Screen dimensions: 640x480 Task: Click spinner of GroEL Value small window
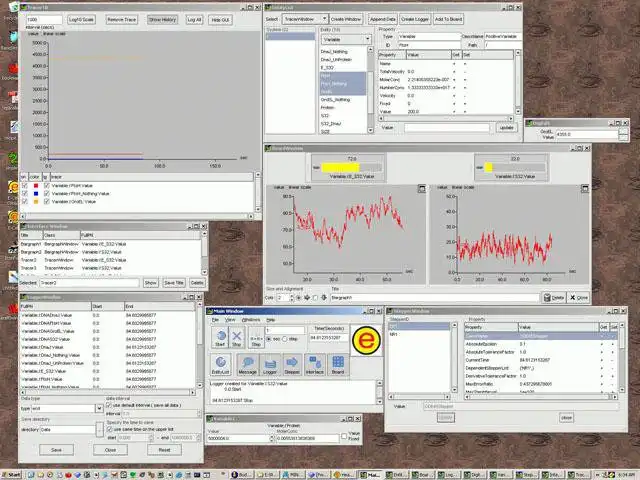623,134
